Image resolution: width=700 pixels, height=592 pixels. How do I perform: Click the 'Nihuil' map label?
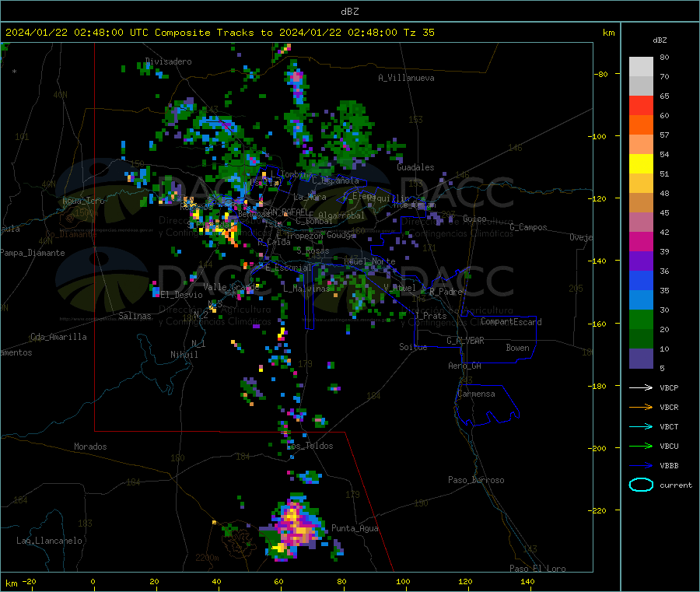point(184,355)
